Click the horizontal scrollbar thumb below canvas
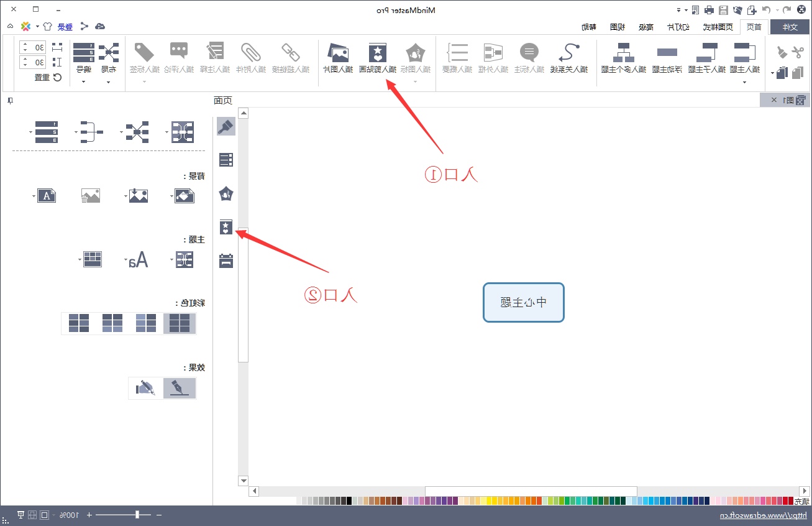Image resolution: width=812 pixels, height=526 pixels. pos(531,491)
